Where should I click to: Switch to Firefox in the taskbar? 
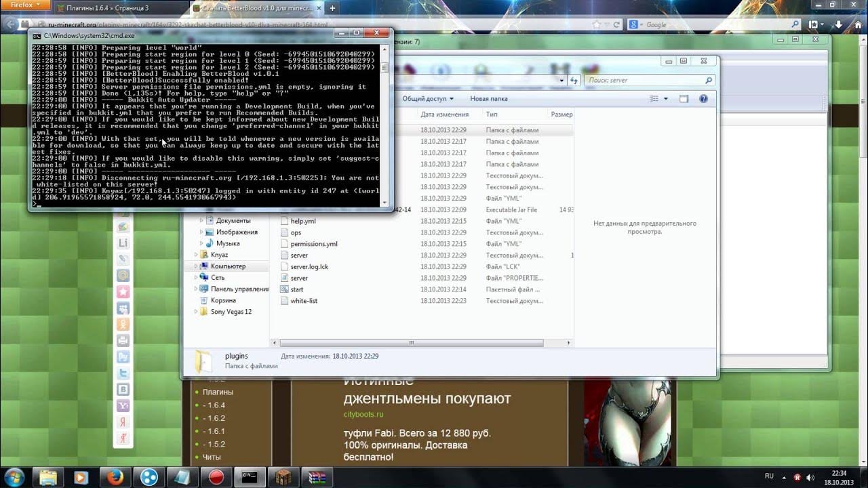115,477
